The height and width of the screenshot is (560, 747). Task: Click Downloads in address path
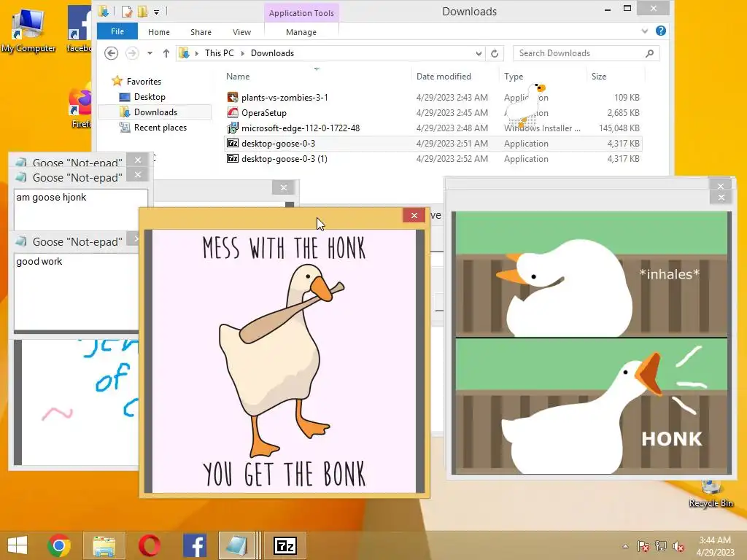(273, 53)
